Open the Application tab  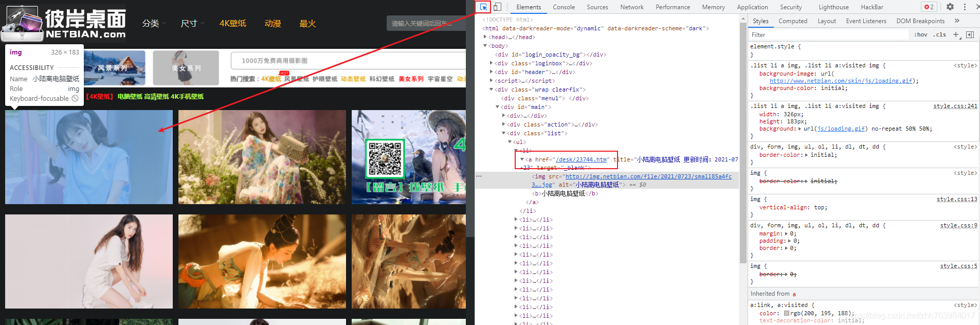coord(752,7)
